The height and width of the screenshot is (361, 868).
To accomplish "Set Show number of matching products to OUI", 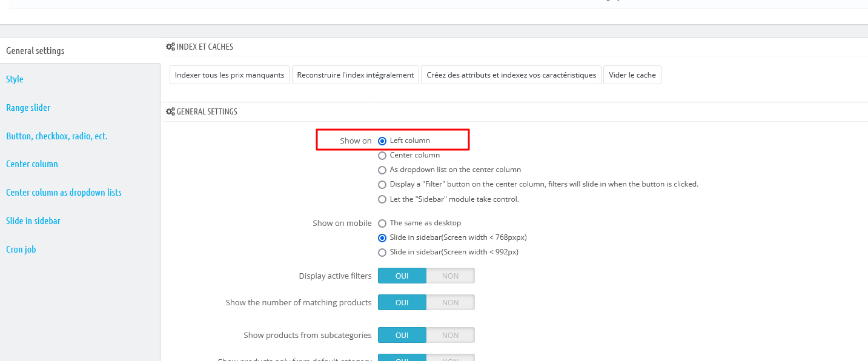I will tap(402, 302).
